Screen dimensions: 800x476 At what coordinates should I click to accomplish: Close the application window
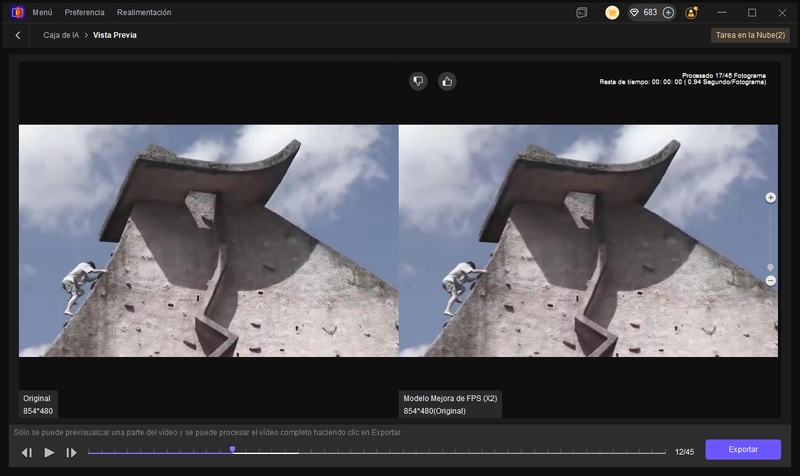pos(782,13)
